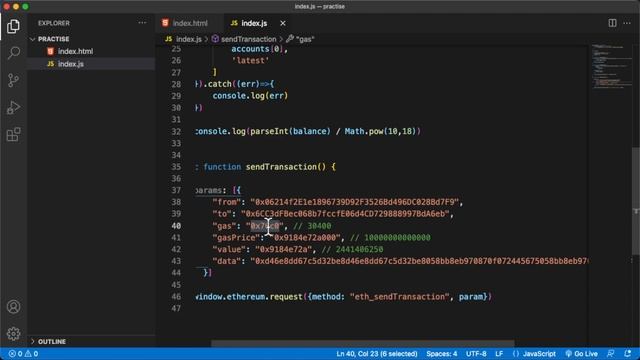Click the EXPLORER panel title
Image resolution: width=640 pixels, height=360 pixels.
click(x=54, y=23)
